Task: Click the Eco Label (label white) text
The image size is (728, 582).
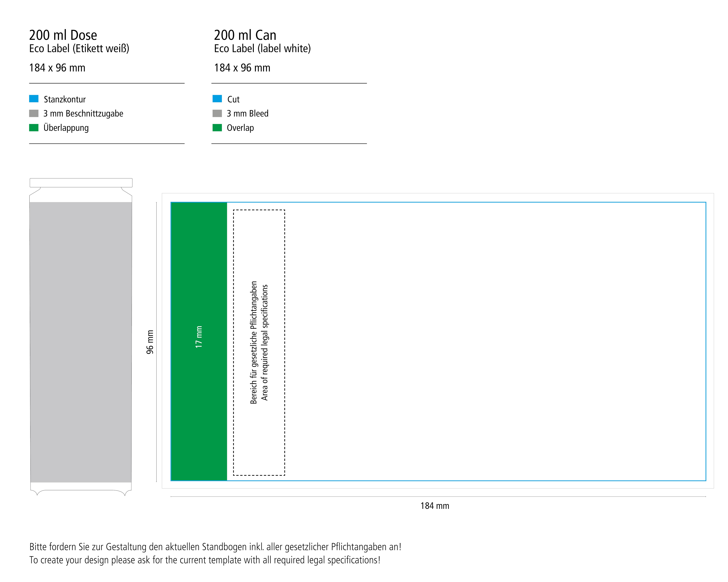Action: tap(262, 49)
